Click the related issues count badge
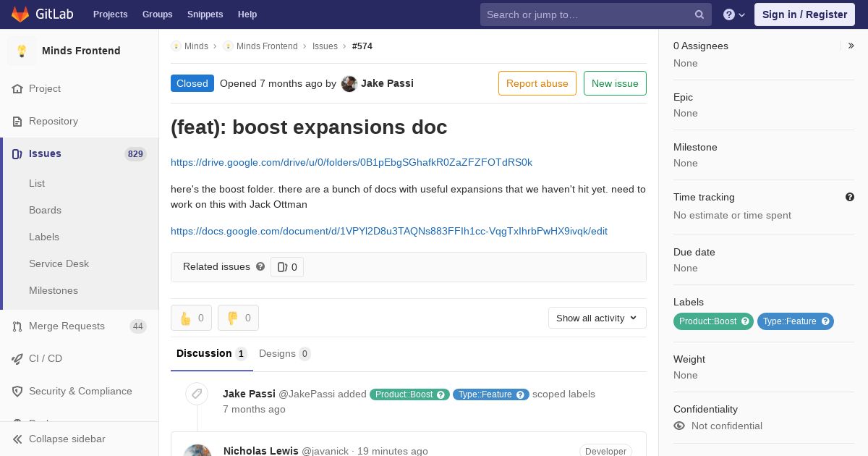This screenshot has width=868, height=456. pos(287,267)
